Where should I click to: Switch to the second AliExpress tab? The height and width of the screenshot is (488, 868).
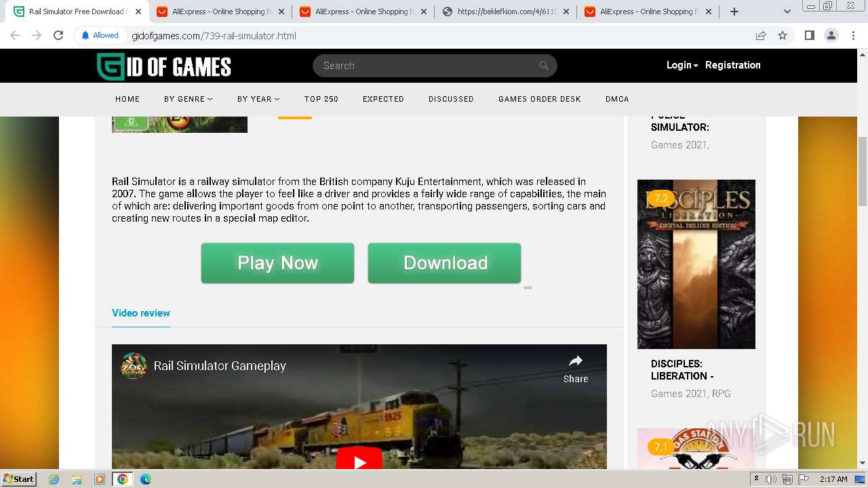tap(363, 12)
